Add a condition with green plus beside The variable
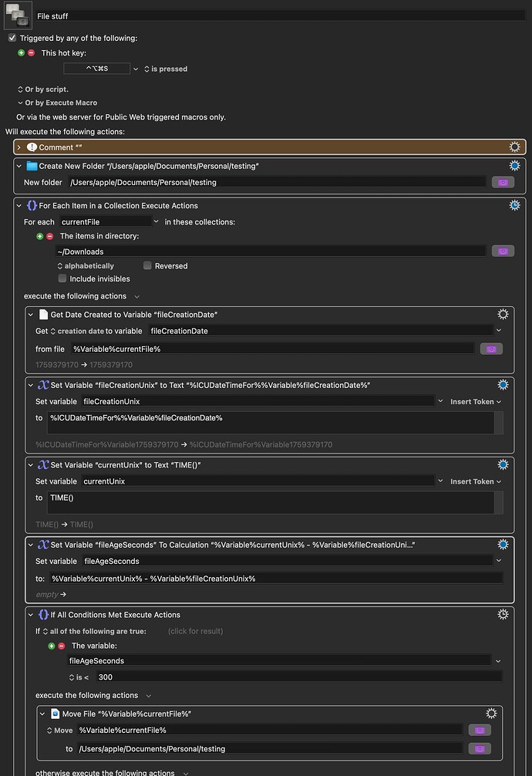Screen dimensions: 532x776 point(52,646)
